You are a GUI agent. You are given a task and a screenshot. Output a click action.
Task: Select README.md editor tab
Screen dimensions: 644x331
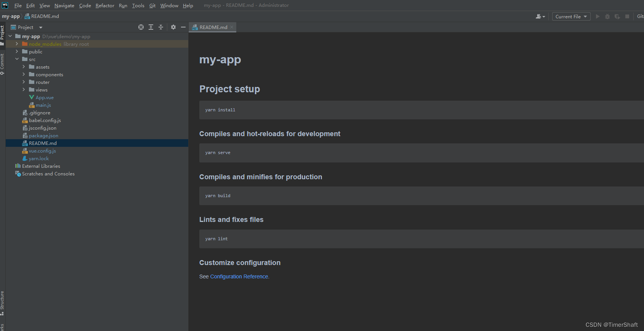(213, 27)
